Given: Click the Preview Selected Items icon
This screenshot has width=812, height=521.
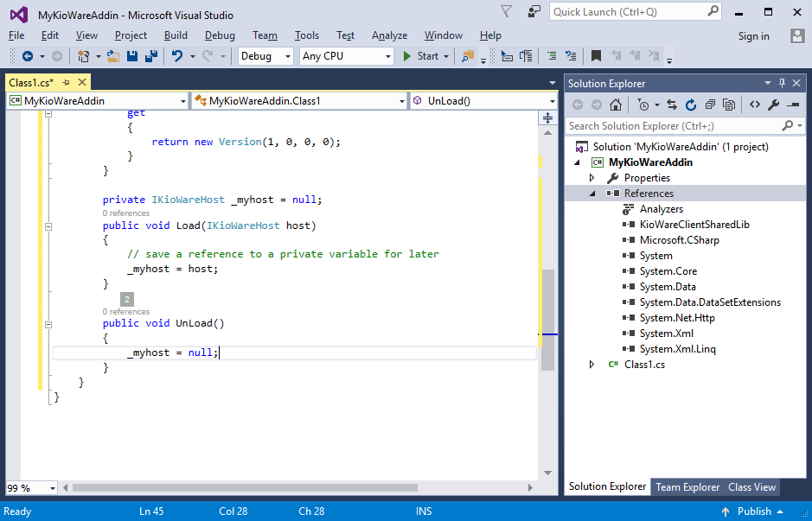Looking at the screenshot, I should [793, 105].
